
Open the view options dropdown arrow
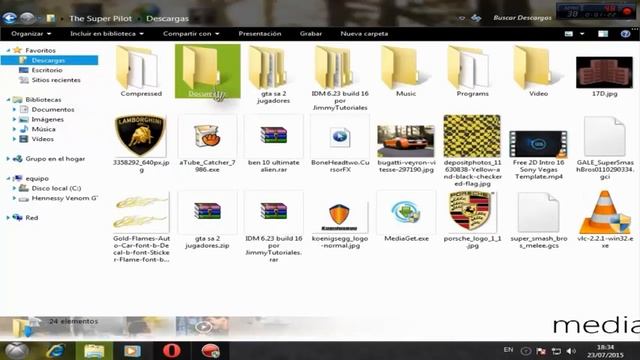[x=582, y=34]
